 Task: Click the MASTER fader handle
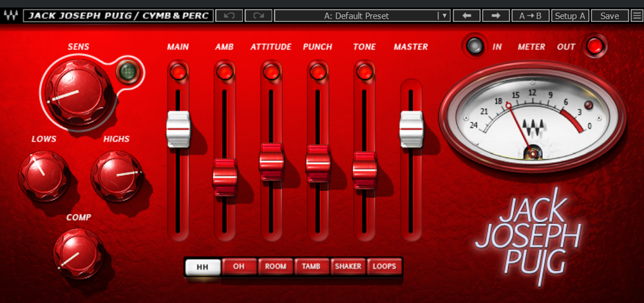[x=411, y=129]
